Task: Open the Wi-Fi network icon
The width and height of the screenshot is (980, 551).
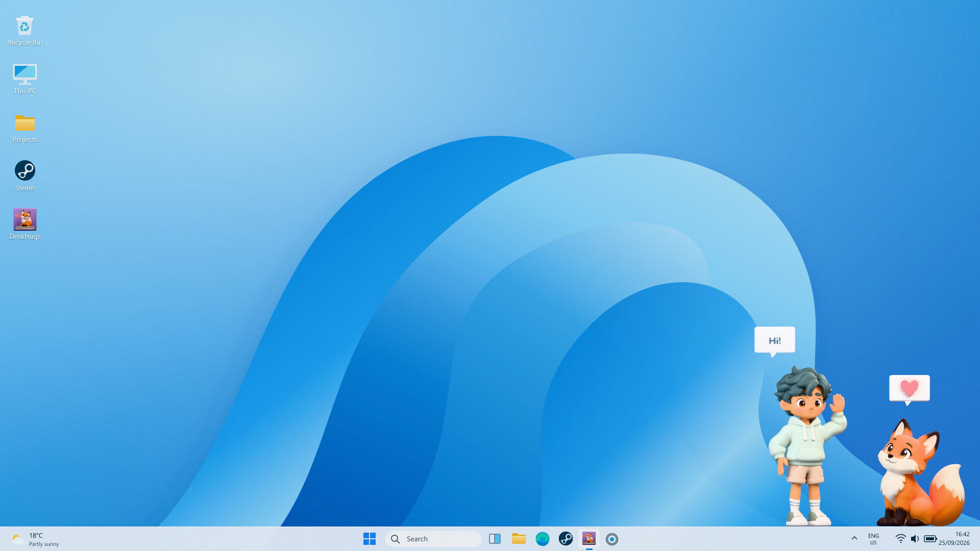Action: coord(901,539)
